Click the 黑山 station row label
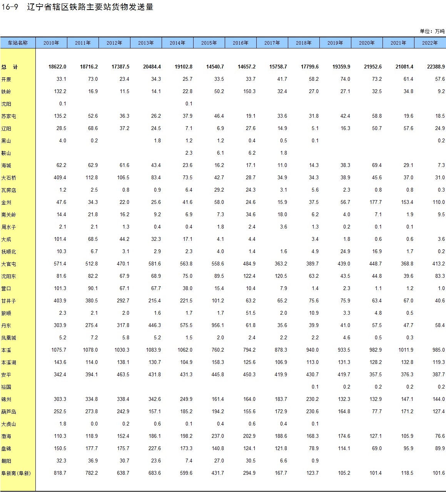 point(6,141)
